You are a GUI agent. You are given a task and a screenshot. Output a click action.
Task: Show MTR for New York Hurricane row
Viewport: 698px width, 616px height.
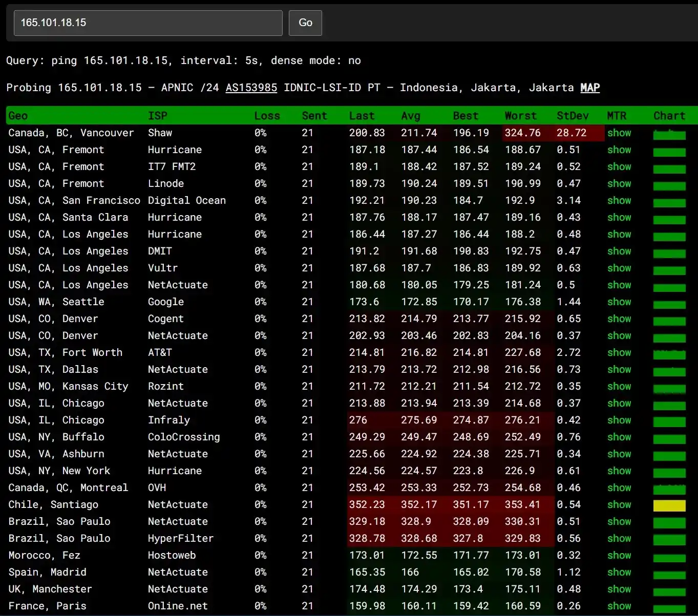(x=619, y=471)
